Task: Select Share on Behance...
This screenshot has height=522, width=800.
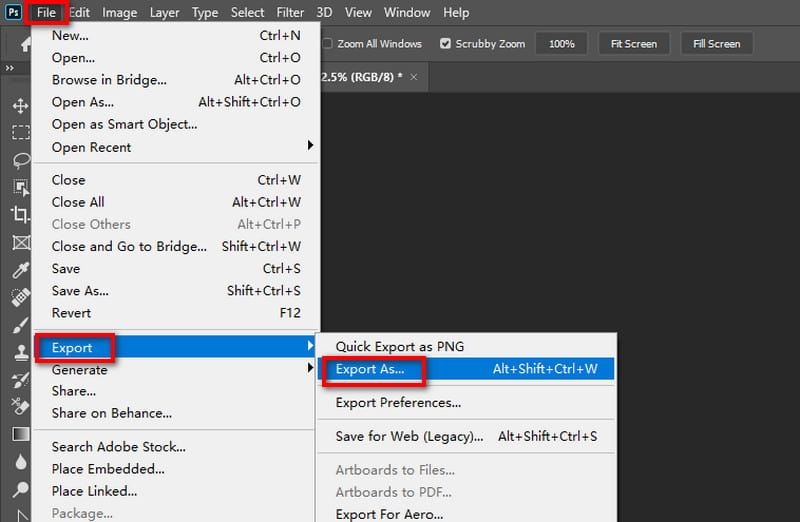Action: pos(176,413)
